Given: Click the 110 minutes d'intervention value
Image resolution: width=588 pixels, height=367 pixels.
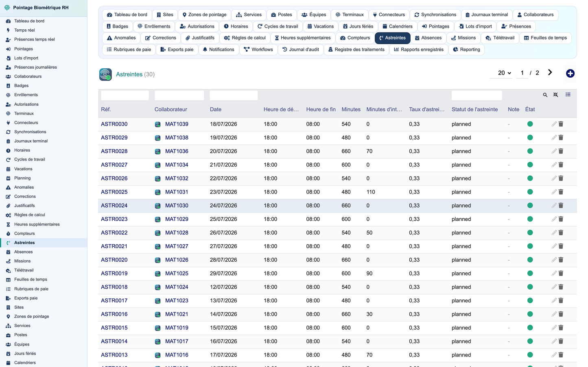Looking at the screenshot, I should [x=371, y=192].
